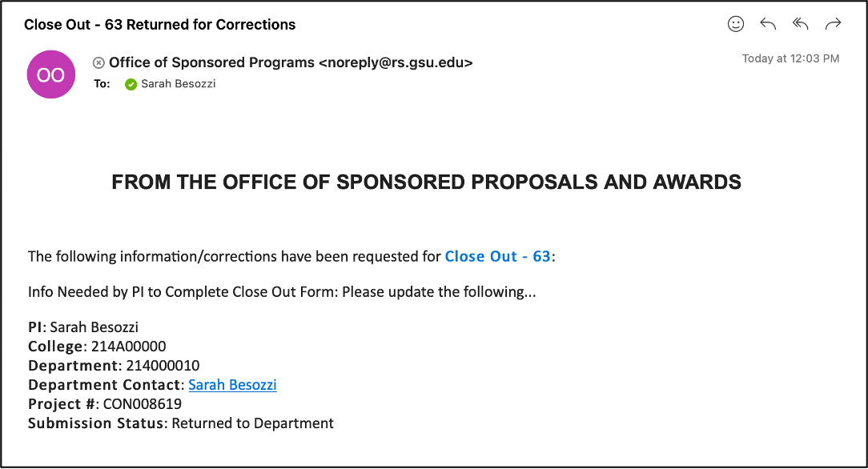This screenshot has width=868, height=469.
Task: Click the Reply All double-arrow icon
Action: (x=800, y=24)
